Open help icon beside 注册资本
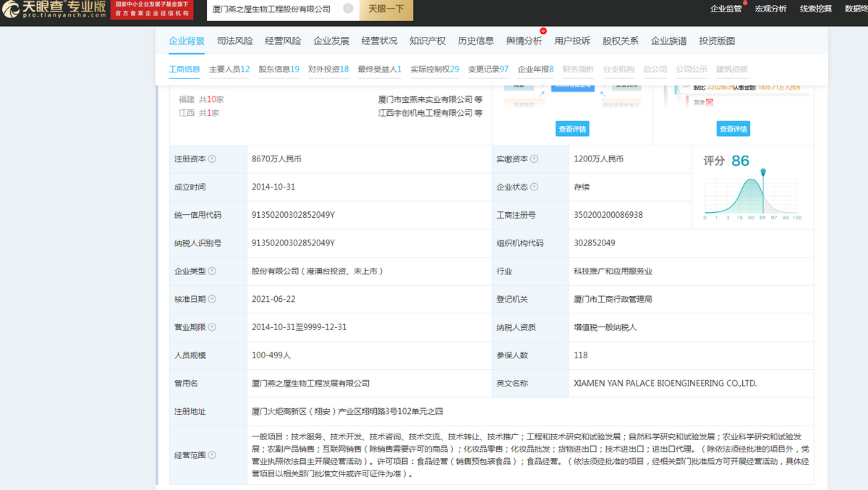Viewport: 868px width, 490px height. click(212, 159)
